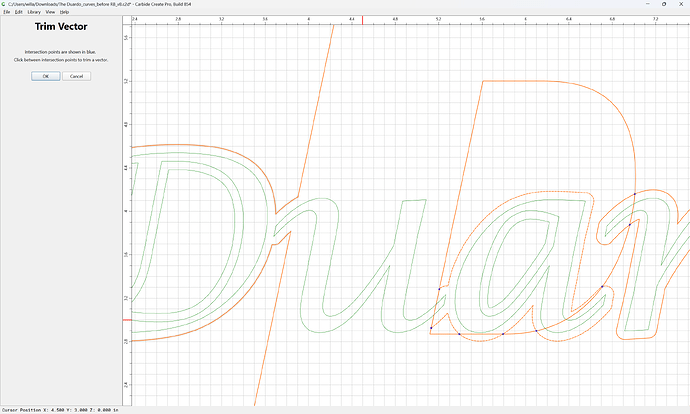This screenshot has height=414, width=690.
Task: Click the blue intersection point at the big D's bottom-left corner
Action: pyautogui.click(x=431, y=328)
